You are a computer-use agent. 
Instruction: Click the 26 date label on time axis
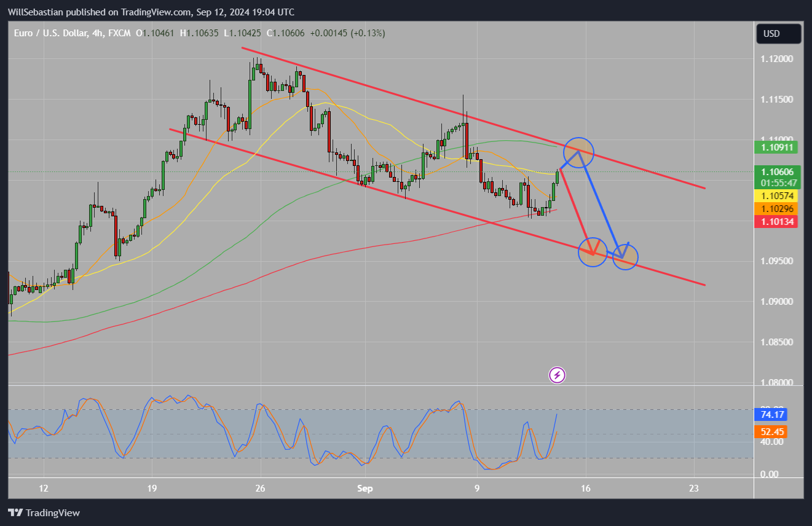261,489
